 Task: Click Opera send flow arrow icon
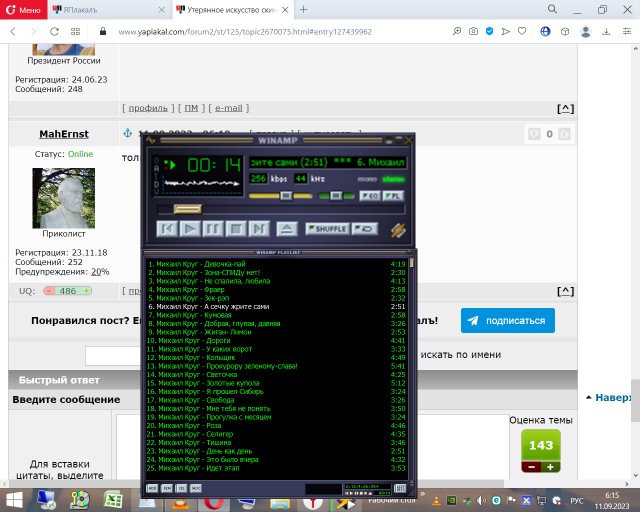(506, 31)
